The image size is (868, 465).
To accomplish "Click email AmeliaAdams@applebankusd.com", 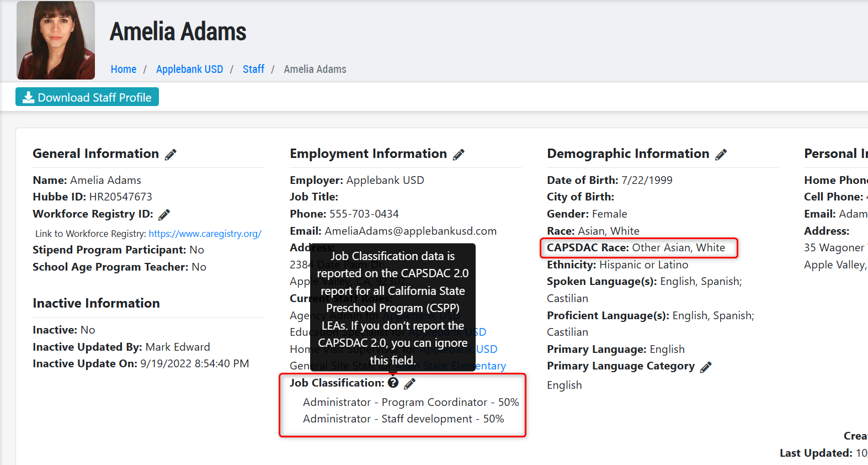I will click(411, 231).
